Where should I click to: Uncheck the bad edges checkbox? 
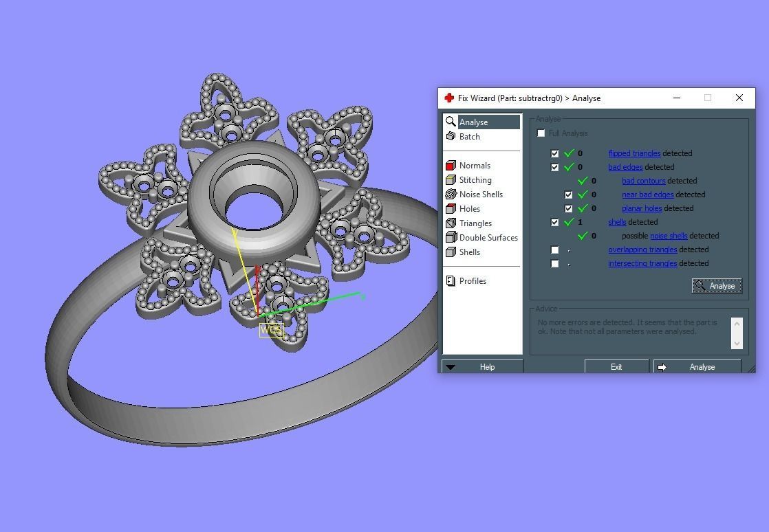554,167
